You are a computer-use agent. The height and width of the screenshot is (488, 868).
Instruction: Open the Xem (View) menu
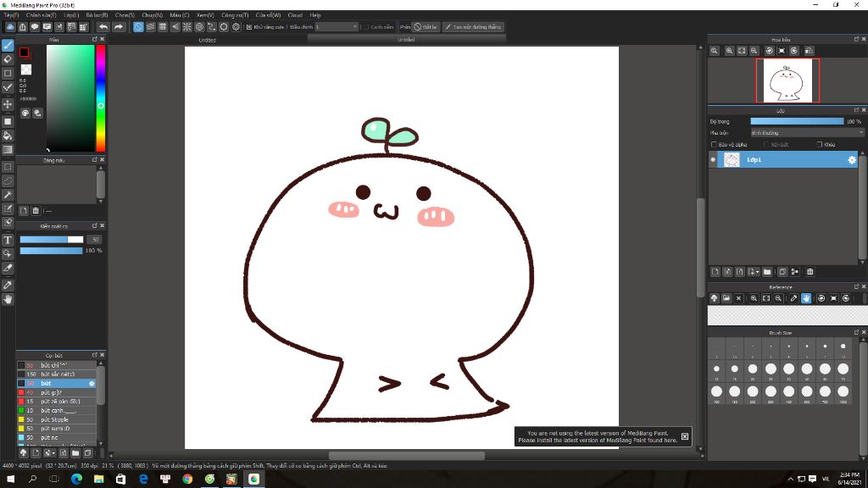205,15
